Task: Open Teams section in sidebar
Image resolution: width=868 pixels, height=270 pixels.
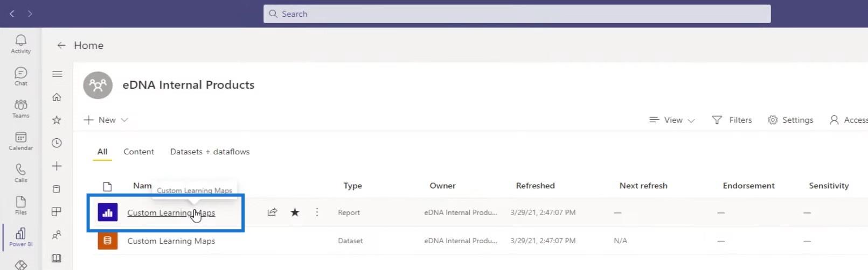Action: click(20, 109)
